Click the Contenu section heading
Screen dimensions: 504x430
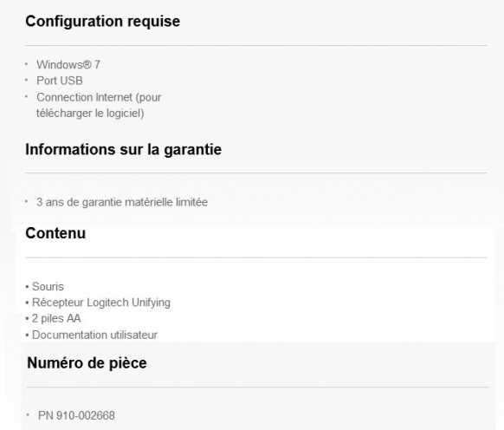[55, 233]
